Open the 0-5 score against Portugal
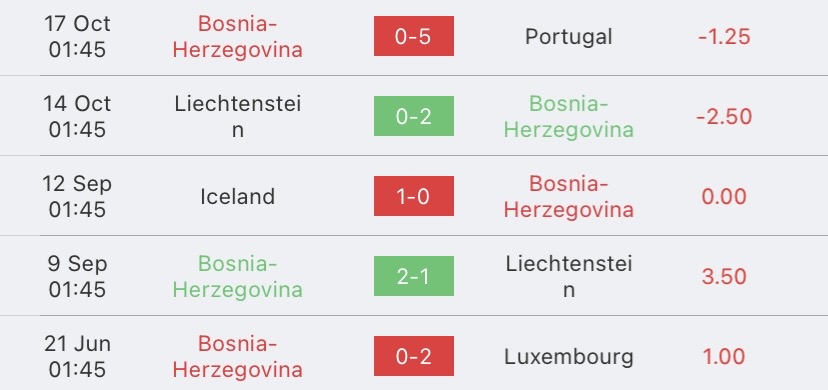The width and height of the screenshot is (828, 390). pyautogui.click(x=413, y=36)
